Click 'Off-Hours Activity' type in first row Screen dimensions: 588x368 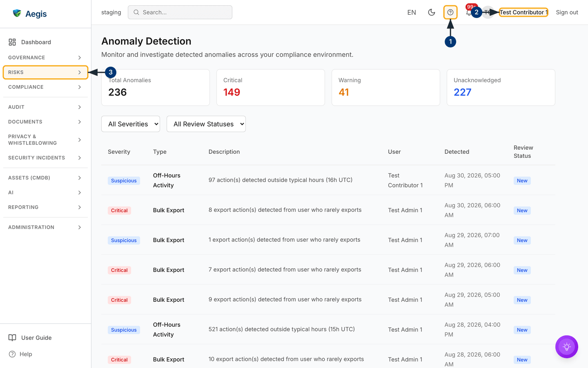167,180
